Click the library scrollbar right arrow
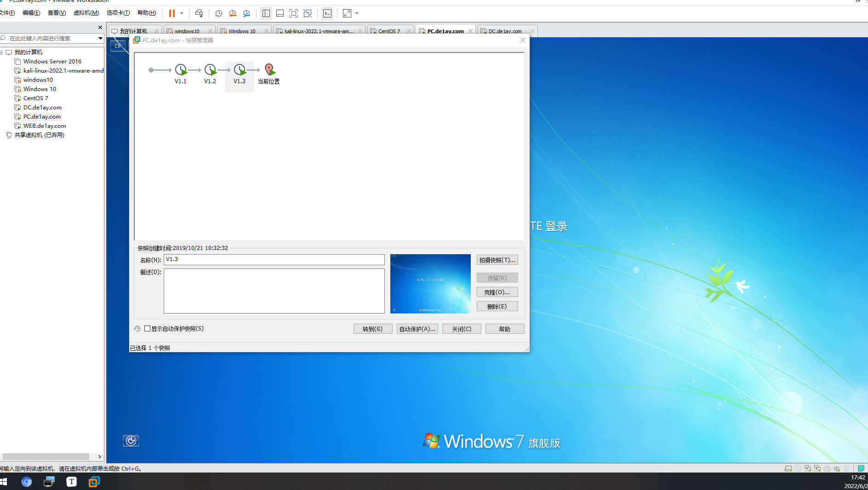 coord(99,456)
